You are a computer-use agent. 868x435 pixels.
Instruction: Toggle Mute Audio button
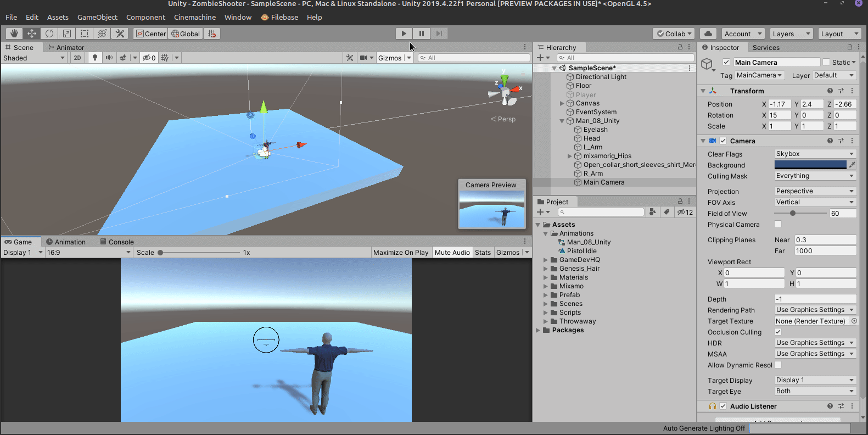pyautogui.click(x=452, y=252)
